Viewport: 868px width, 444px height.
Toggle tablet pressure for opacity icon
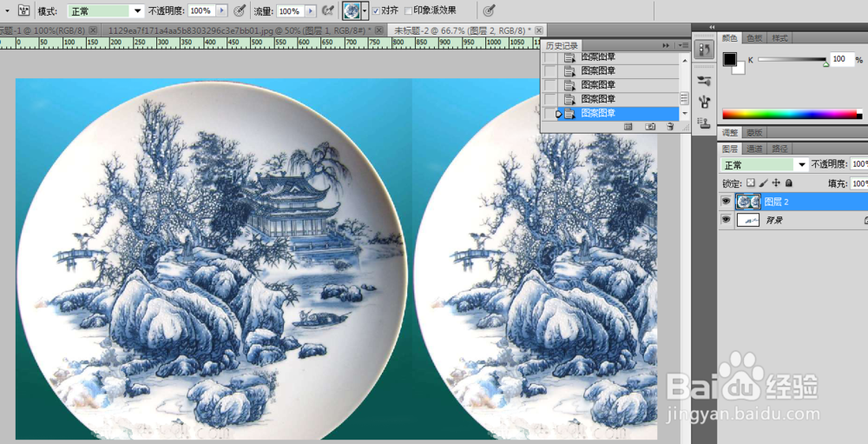coord(240,10)
